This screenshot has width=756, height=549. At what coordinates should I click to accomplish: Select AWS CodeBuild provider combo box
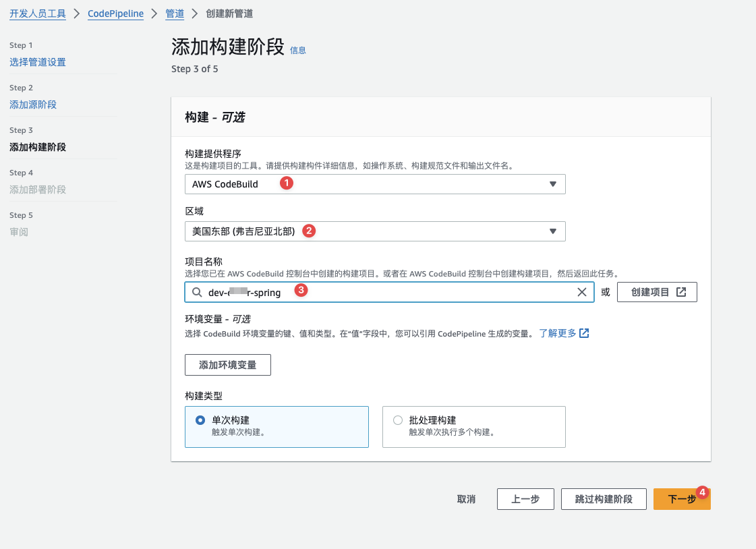tap(375, 184)
